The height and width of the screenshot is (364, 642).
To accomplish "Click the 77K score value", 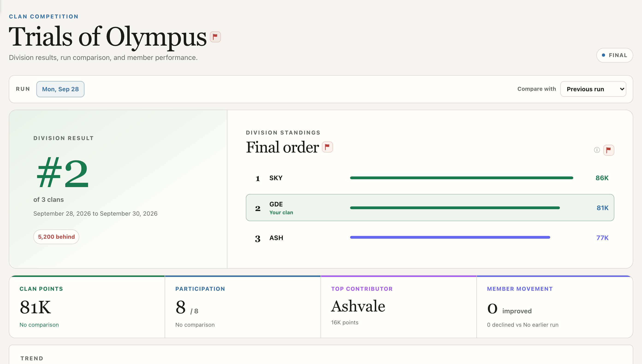I will coord(602,238).
